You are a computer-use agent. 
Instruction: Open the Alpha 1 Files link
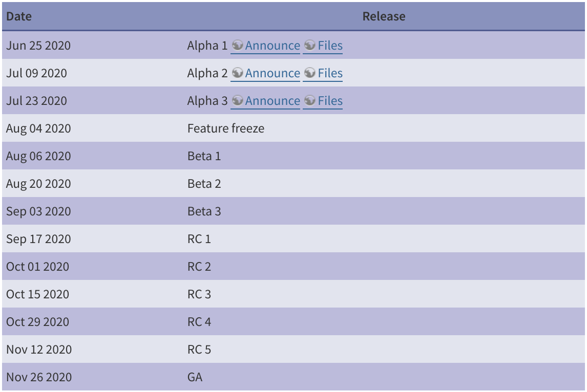pyautogui.click(x=330, y=46)
